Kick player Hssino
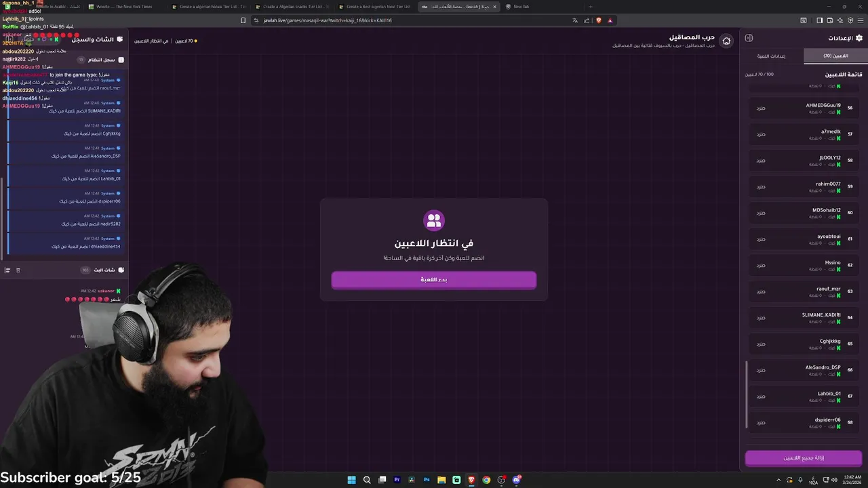This screenshot has width=868, height=488. pyautogui.click(x=761, y=266)
